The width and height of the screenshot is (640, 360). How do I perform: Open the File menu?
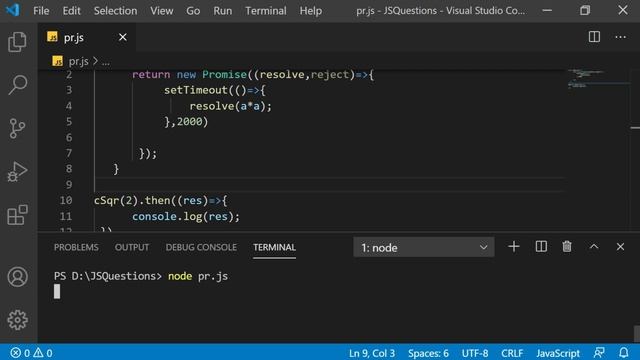41,11
